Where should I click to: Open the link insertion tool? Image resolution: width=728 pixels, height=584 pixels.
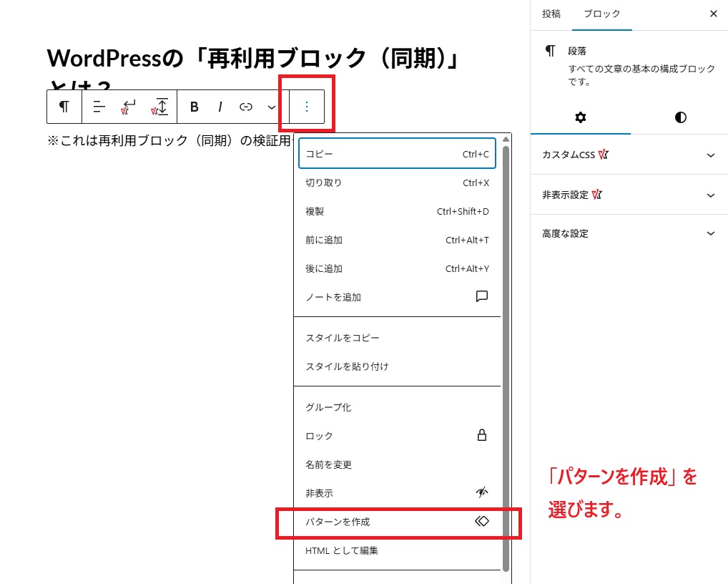pyautogui.click(x=245, y=107)
